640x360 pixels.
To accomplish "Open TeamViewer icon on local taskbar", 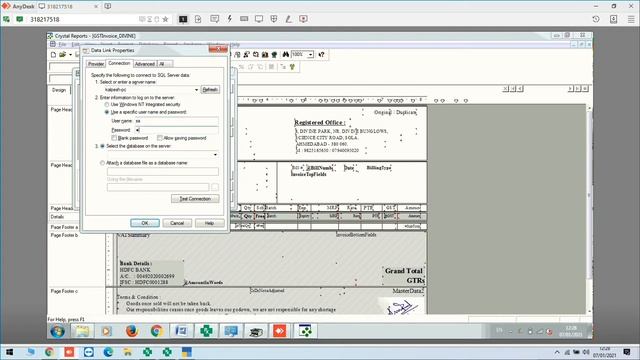I will [89, 352].
